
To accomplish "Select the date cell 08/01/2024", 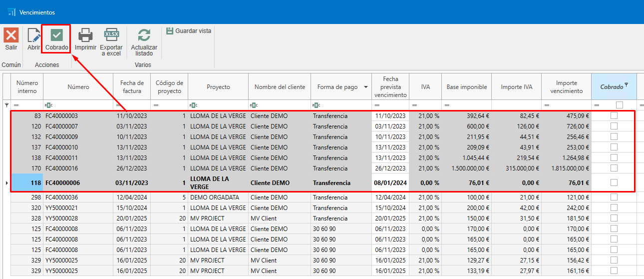I will pyautogui.click(x=391, y=182).
